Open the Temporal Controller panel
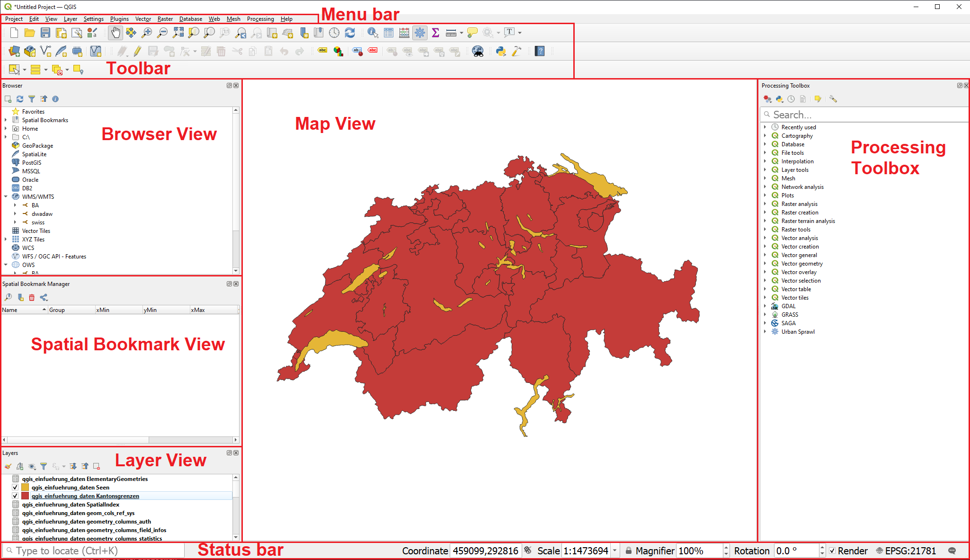The width and height of the screenshot is (970, 560). [x=334, y=32]
